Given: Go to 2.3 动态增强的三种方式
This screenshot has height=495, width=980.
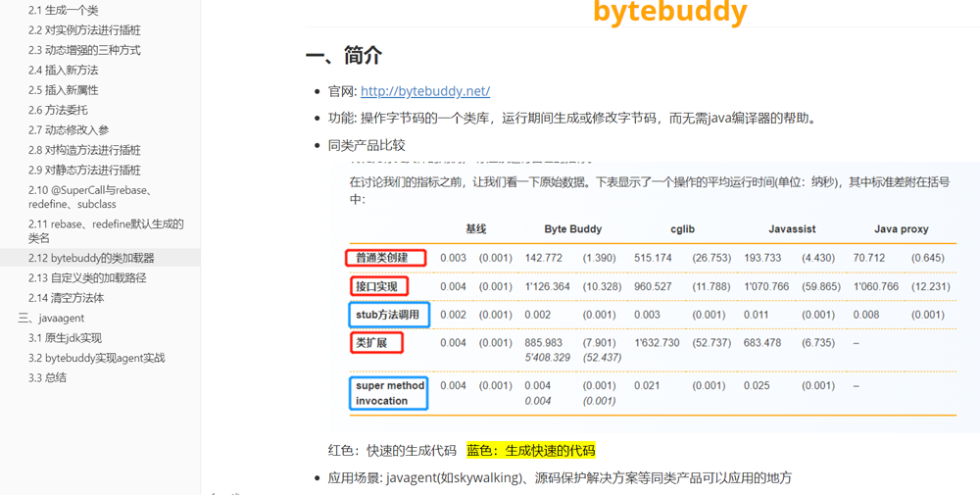Looking at the screenshot, I should [84, 51].
